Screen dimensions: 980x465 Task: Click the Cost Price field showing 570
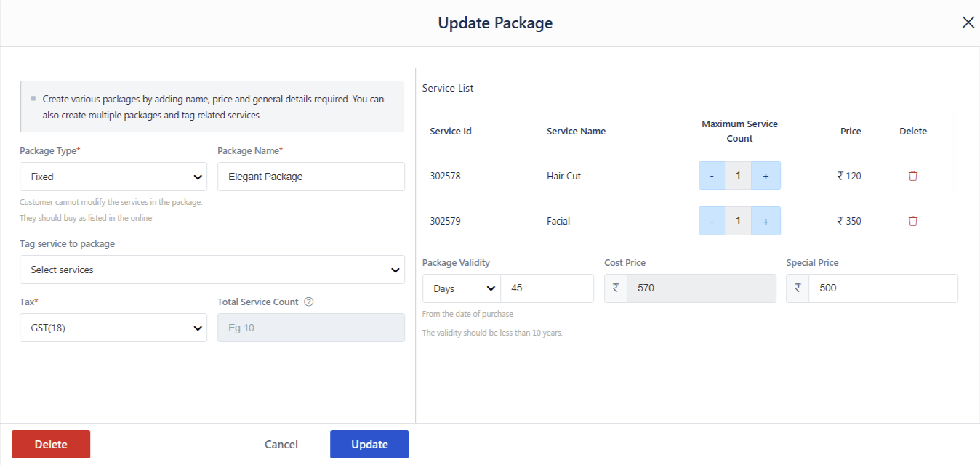pyautogui.click(x=701, y=288)
